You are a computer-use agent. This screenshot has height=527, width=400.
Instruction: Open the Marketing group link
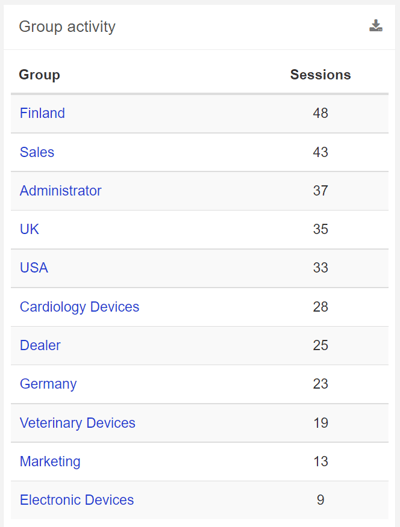point(50,461)
